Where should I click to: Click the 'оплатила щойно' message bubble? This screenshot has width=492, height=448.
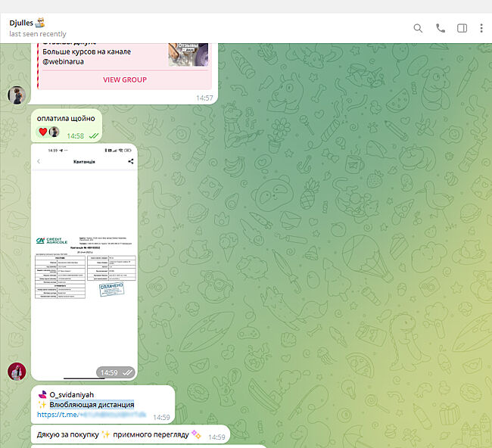(x=66, y=118)
